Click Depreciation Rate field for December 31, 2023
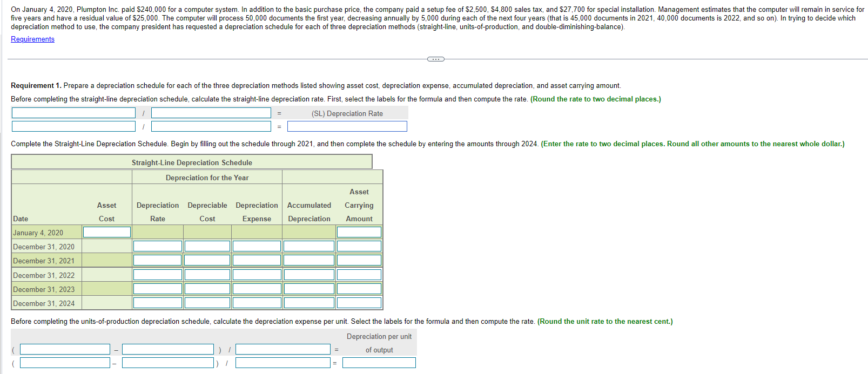Image resolution: width=868 pixels, height=374 pixels. click(158, 289)
